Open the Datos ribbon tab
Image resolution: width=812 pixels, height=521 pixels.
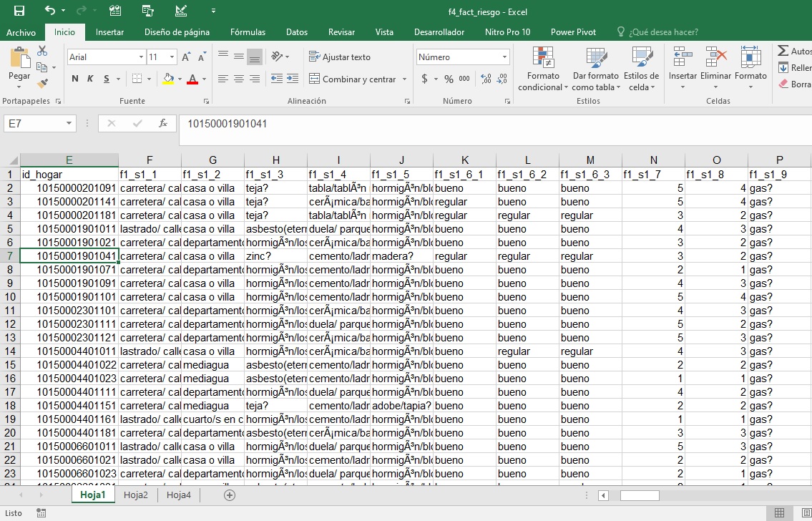297,32
